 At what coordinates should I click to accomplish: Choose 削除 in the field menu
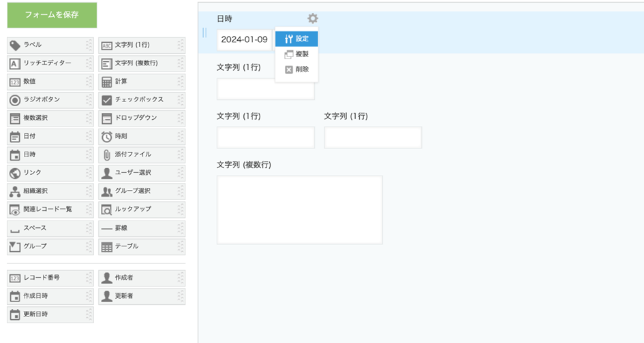(296, 69)
